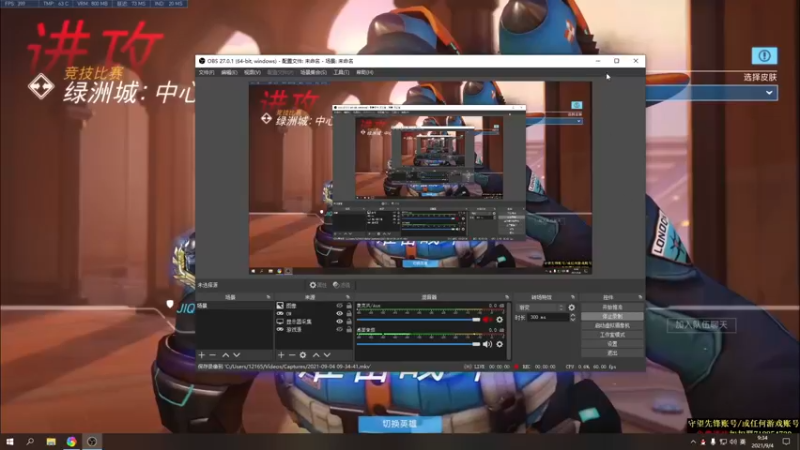
Task: Open source properties via 属性 gear button
Action: pyautogui.click(x=317, y=285)
